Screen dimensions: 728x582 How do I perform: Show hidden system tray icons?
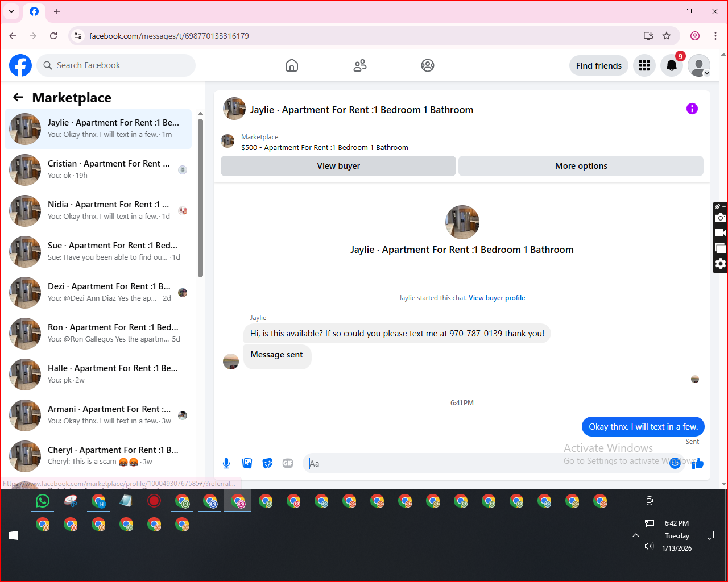(x=636, y=535)
